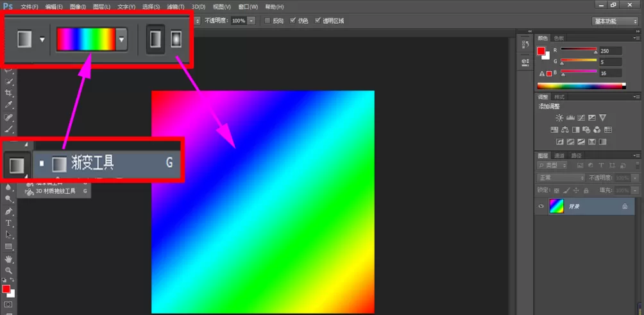
Task: Expand the 正常 blend mode dropdown
Action: [561, 178]
